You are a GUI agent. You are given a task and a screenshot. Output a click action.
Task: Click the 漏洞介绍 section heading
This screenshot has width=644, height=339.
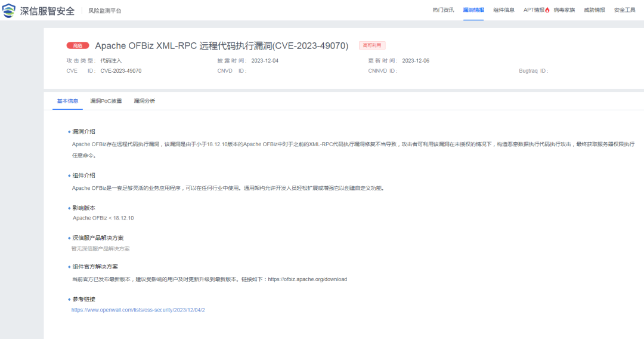tap(84, 131)
